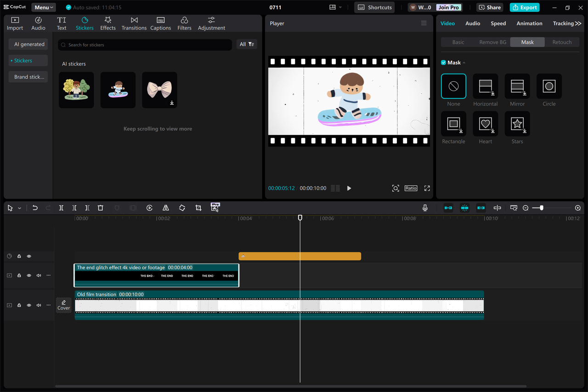
Task: Apply the Heart mask shape
Action: click(x=485, y=124)
